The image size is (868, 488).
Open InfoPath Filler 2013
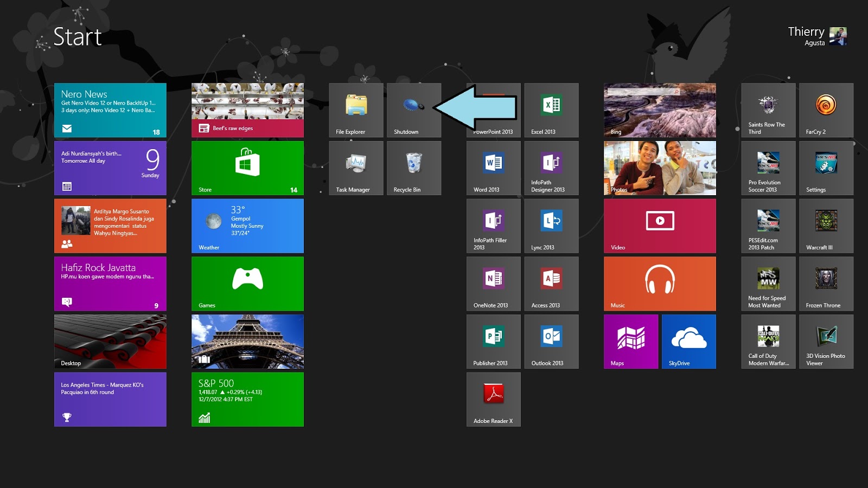494,226
